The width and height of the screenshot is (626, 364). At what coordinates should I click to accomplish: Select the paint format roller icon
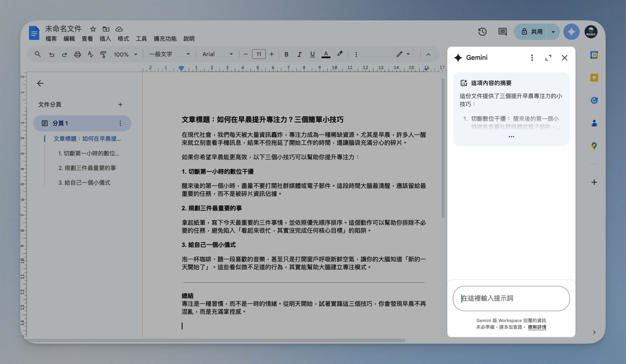103,54
